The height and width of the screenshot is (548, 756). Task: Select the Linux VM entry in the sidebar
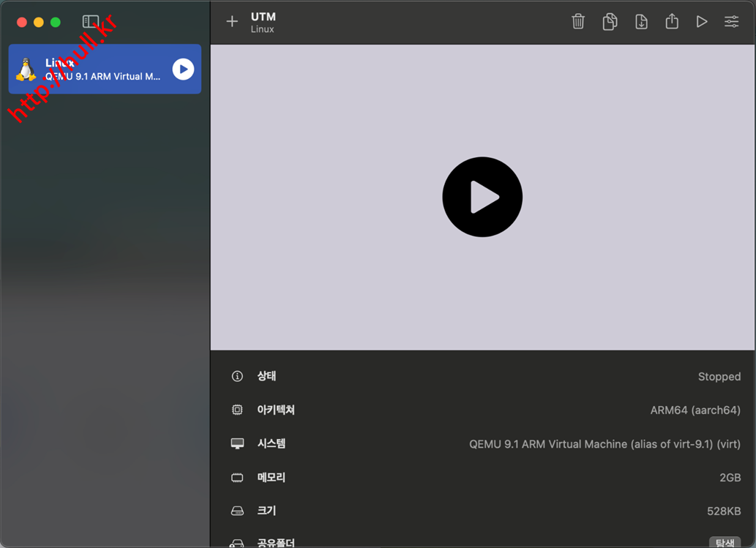(105, 69)
